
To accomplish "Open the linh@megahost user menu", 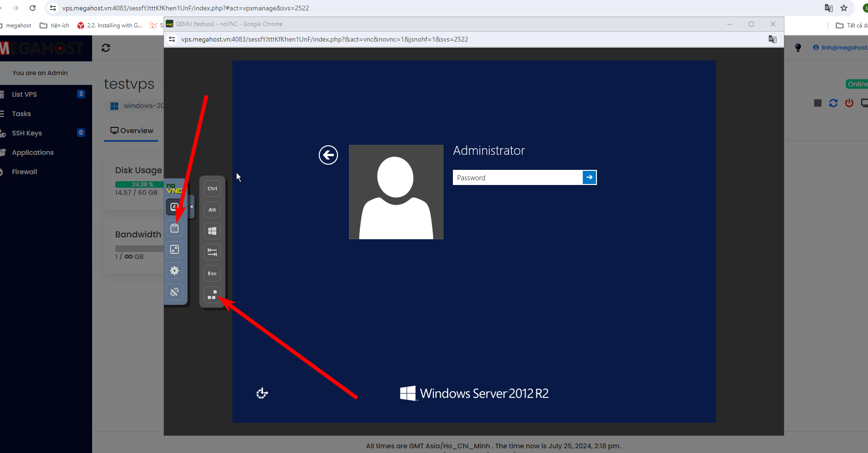I will pos(841,48).
